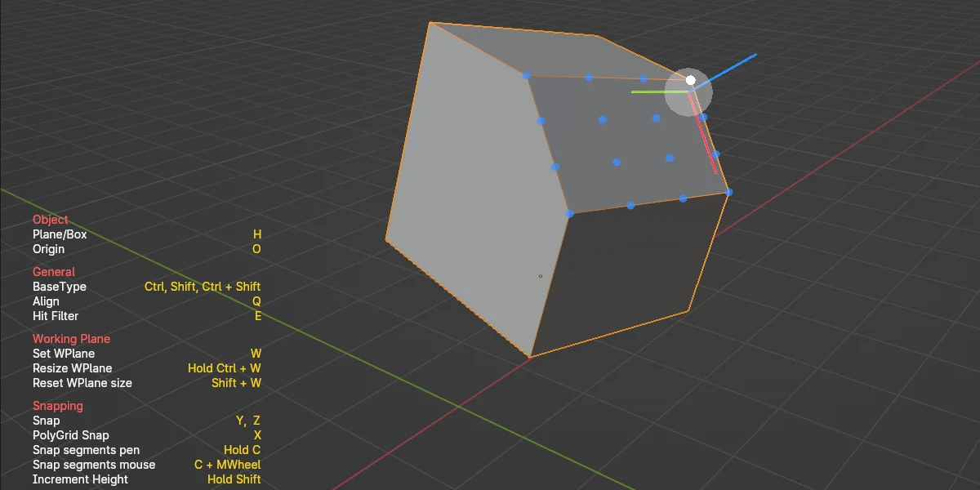This screenshot has width=980, height=490.
Task: Click the mesh origin dot on the left face
Action: click(x=540, y=276)
